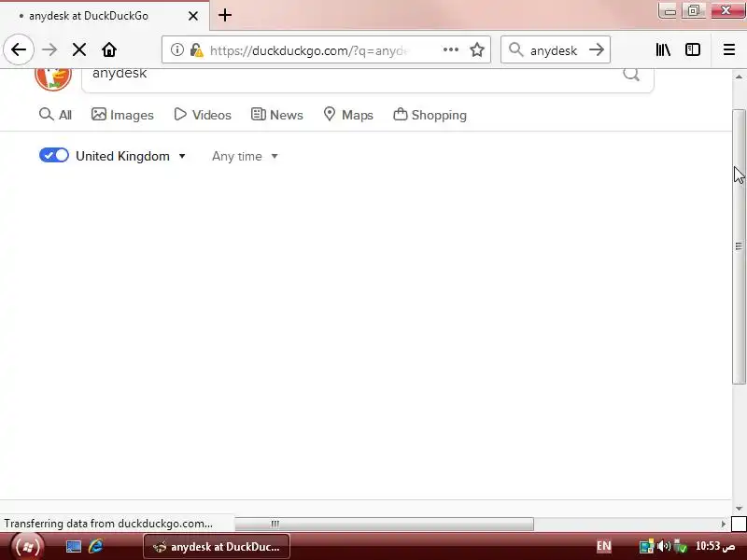The width and height of the screenshot is (747, 560).
Task: Close the anydesk at DuckDuckGo tab
Action: point(193,16)
